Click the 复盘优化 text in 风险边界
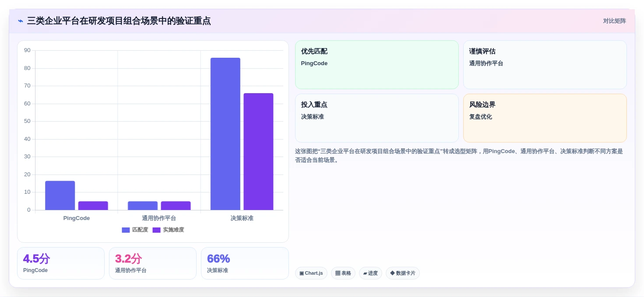The height and width of the screenshot is (297, 644). (x=481, y=117)
